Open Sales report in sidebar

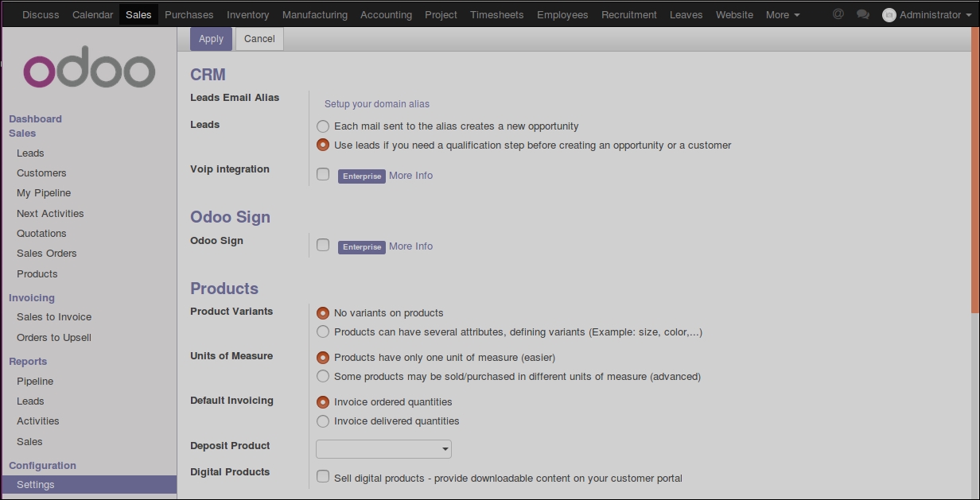29,442
